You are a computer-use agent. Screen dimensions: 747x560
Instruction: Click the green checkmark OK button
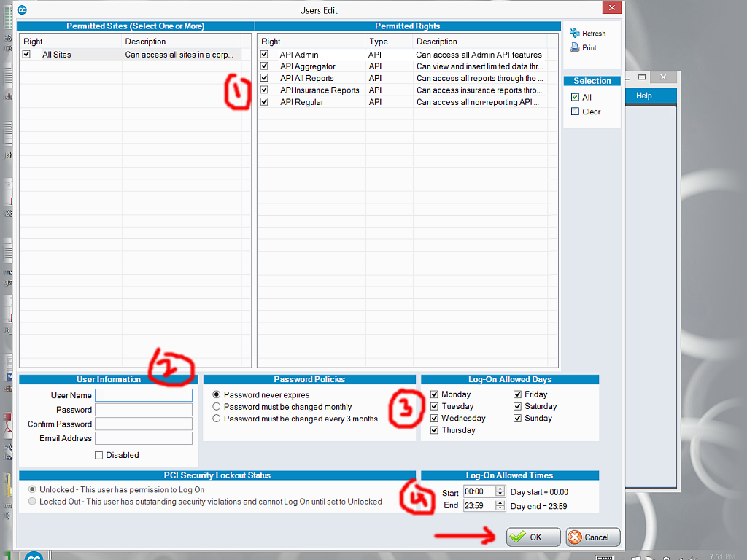click(x=534, y=537)
